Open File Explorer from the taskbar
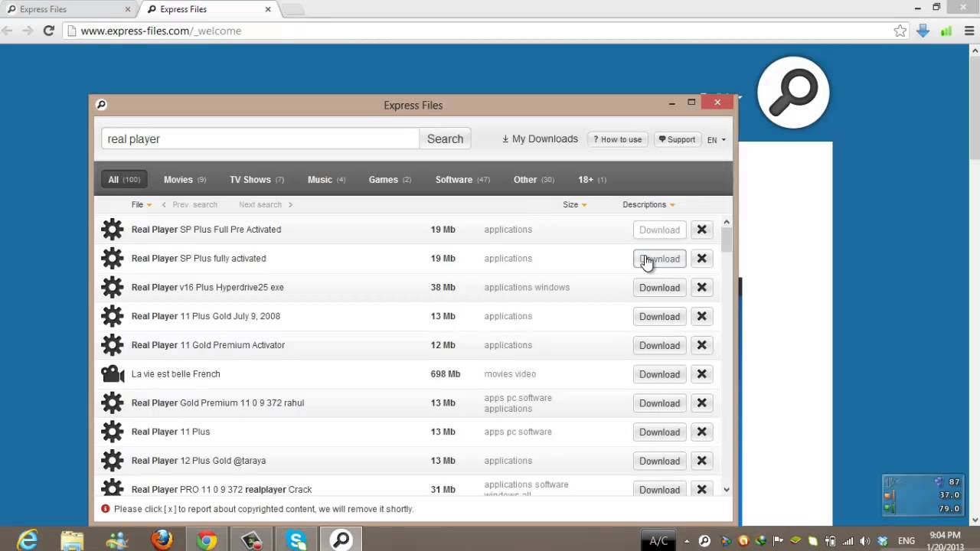Screen dimensions: 980x551 click(72, 540)
